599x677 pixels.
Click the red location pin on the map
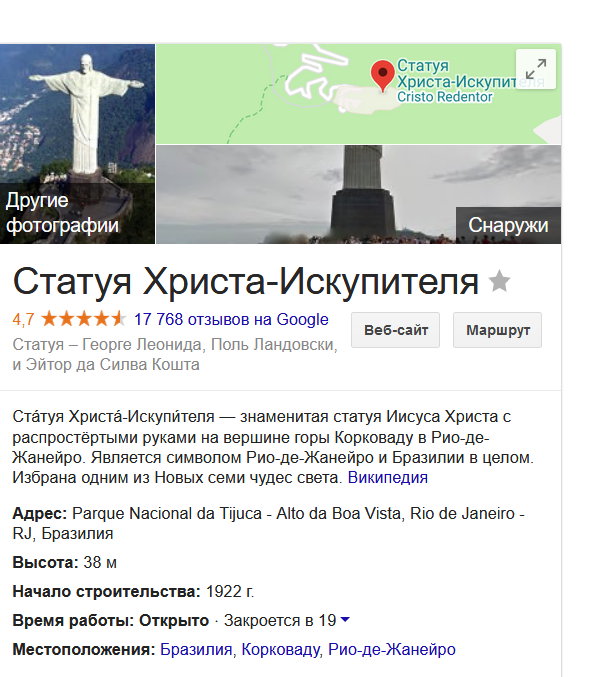tap(383, 76)
